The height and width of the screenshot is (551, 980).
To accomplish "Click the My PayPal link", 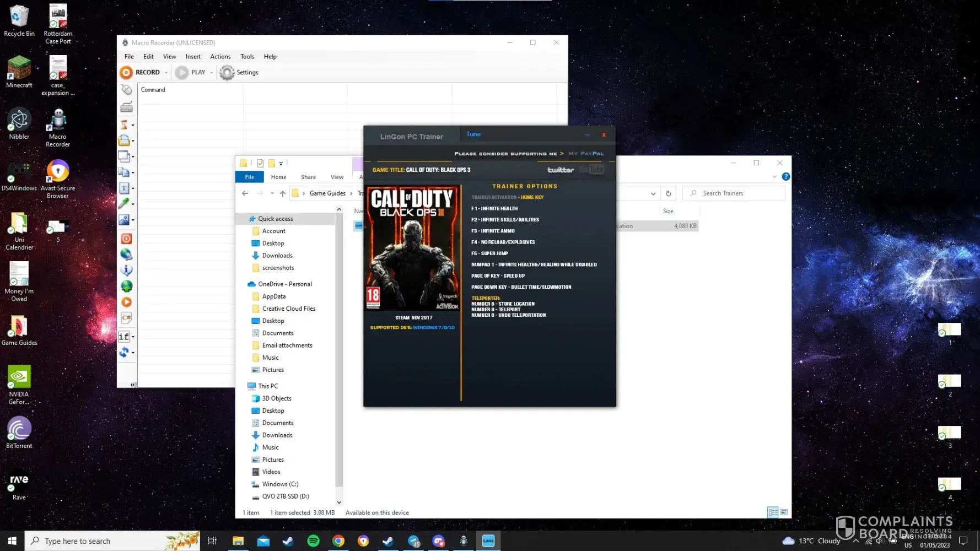I will click(x=586, y=154).
